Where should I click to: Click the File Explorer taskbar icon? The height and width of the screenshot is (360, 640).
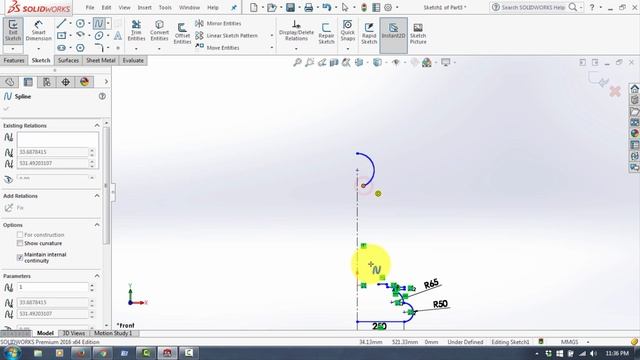tap(38, 353)
